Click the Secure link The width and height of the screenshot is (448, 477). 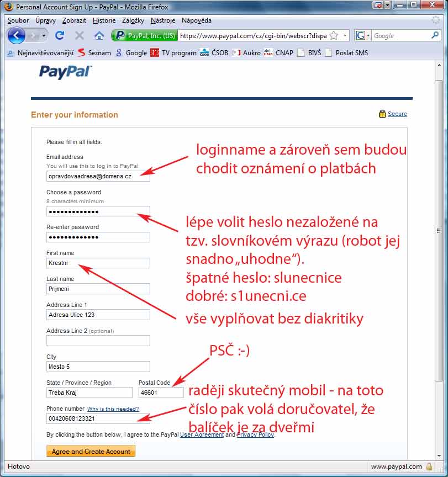pyautogui.click(x=397, y=114)
